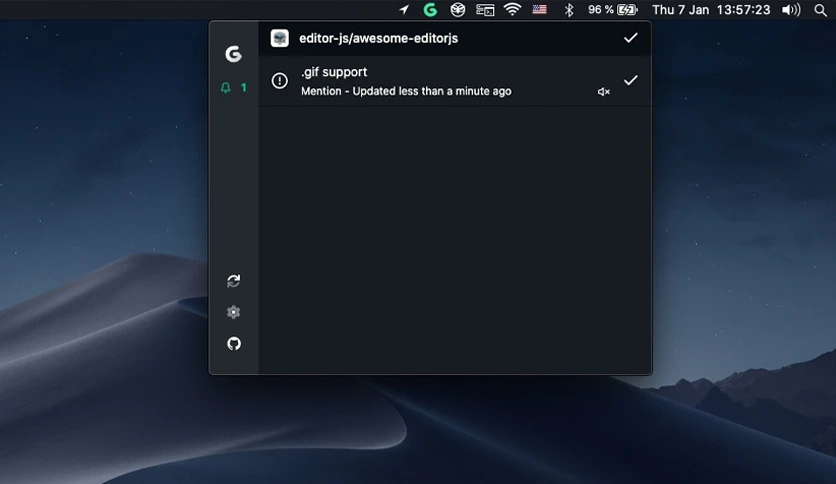
Task: Click the battery status at 96 %
Action: click(613, 10)
